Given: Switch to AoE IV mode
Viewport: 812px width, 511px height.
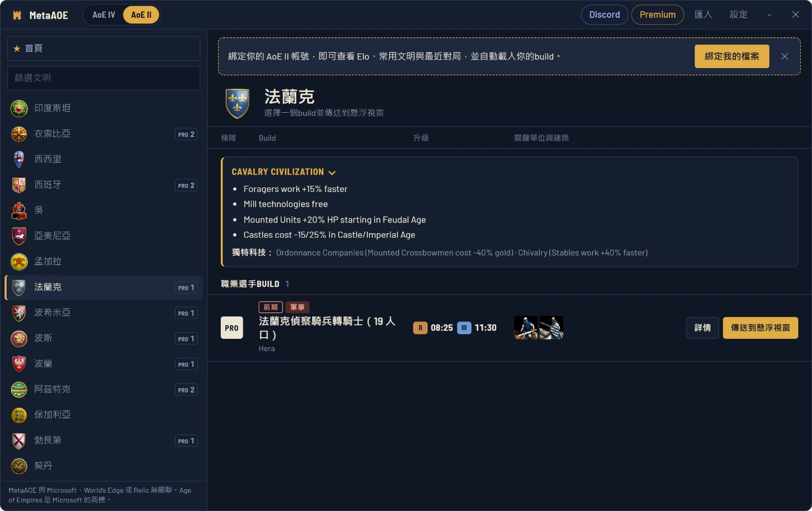Looking at the screenshot, I should [x=104, y=15].
